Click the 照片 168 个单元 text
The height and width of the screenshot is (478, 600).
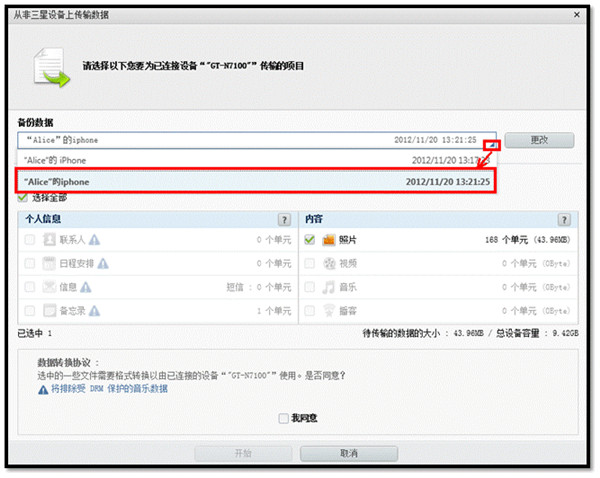point(527,240)
